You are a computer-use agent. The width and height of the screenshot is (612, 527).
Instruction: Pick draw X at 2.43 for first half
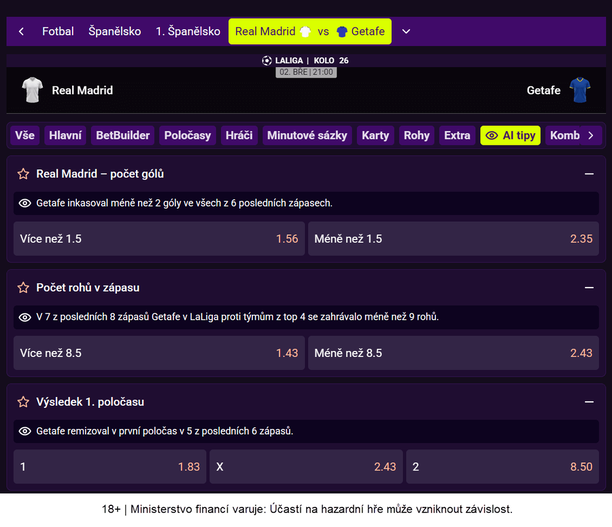(x=306, y=467)
